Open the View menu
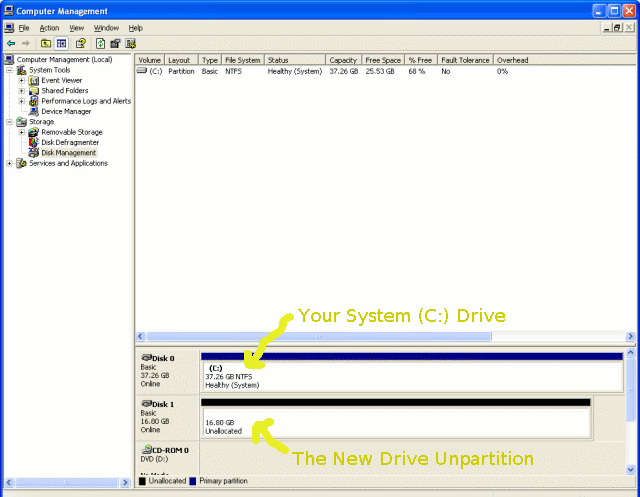 pos(76,28)
